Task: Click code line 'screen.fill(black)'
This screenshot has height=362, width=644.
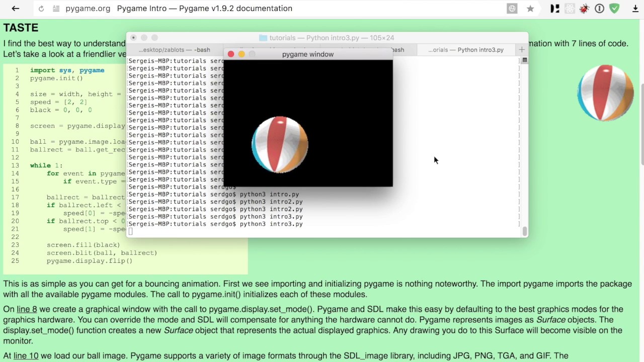Action: click(x=84, y=245)
